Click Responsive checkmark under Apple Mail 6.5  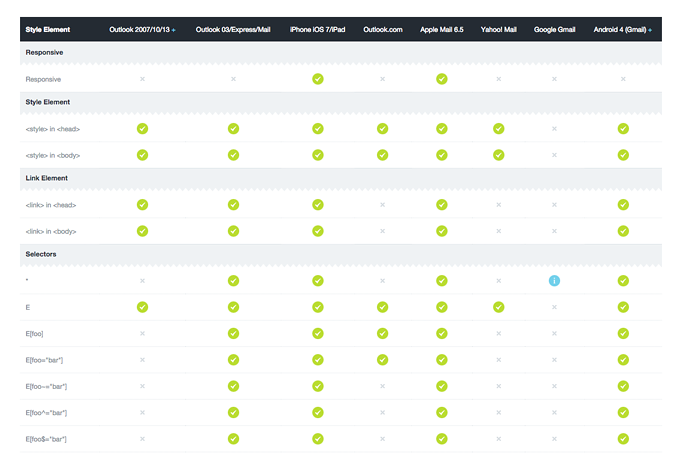point(441,78)
